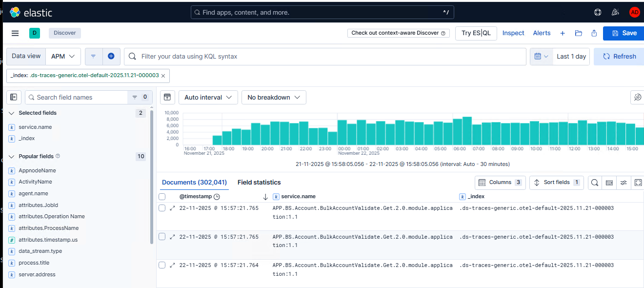Remove the _index filter pill

click(x=163, y=76)
